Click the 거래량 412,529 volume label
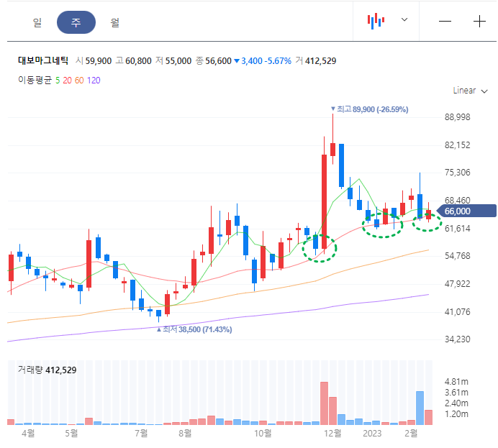The image size is (498, 448). click(47, 370)
